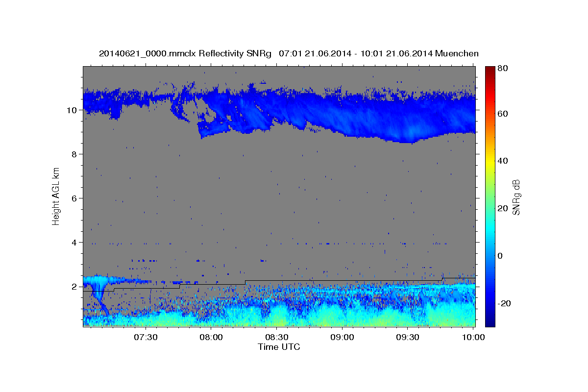Click the 09:00 time tick label

[343, 338]
